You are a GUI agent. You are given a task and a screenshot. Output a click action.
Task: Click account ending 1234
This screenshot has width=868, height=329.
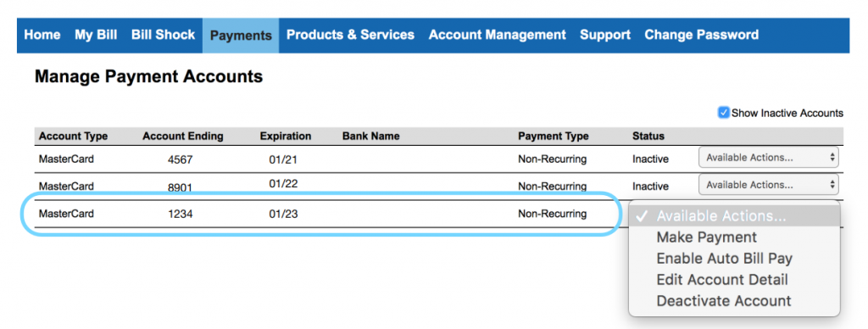(180, 214)
